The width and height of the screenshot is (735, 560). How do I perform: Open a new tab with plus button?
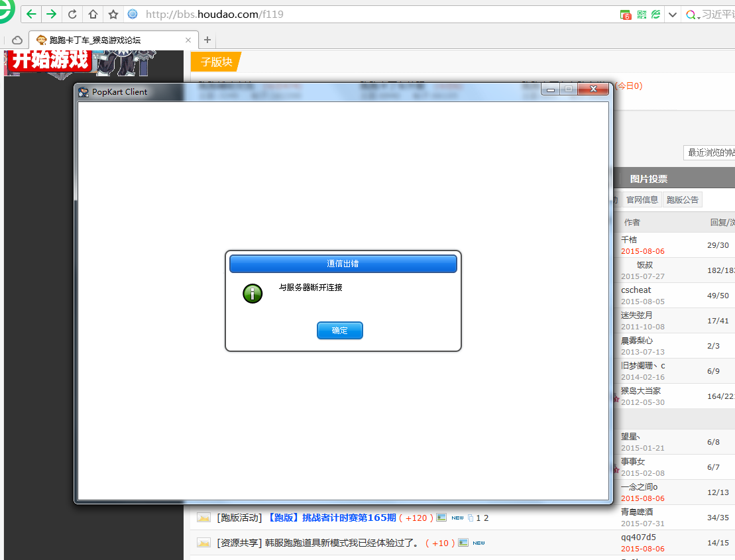207,40
